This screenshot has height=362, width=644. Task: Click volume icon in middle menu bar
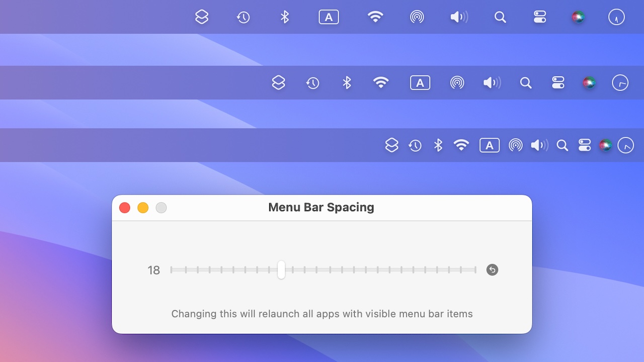coord(492,82)
